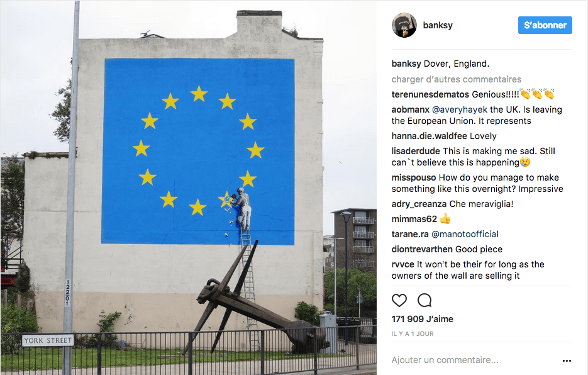The width and height of the screenshot is (588, 375).
Task: Open comments via speech bubble icon
Action: click(x=424, y=300)
